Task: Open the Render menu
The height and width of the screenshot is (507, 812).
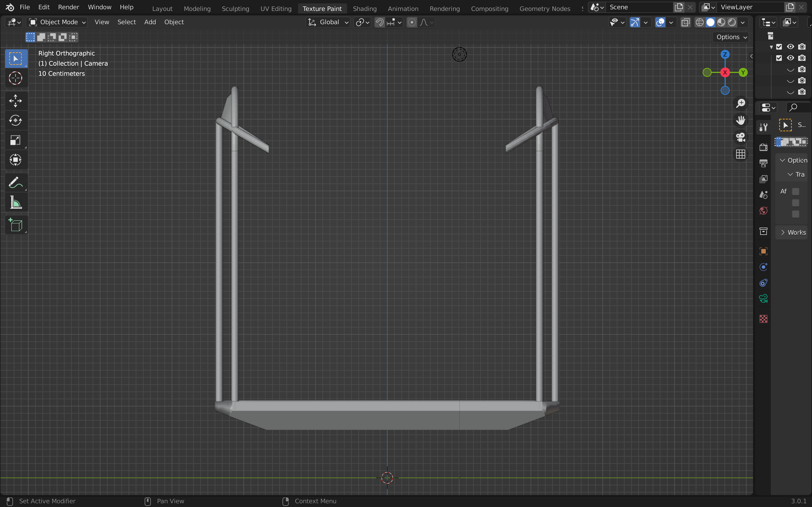Action: tap(69, 7)
